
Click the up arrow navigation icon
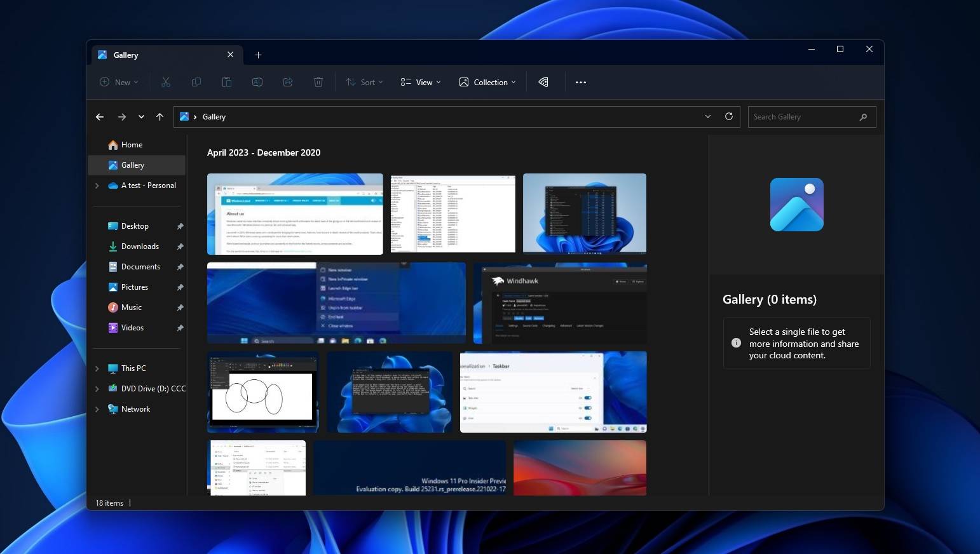coord(160,116)
